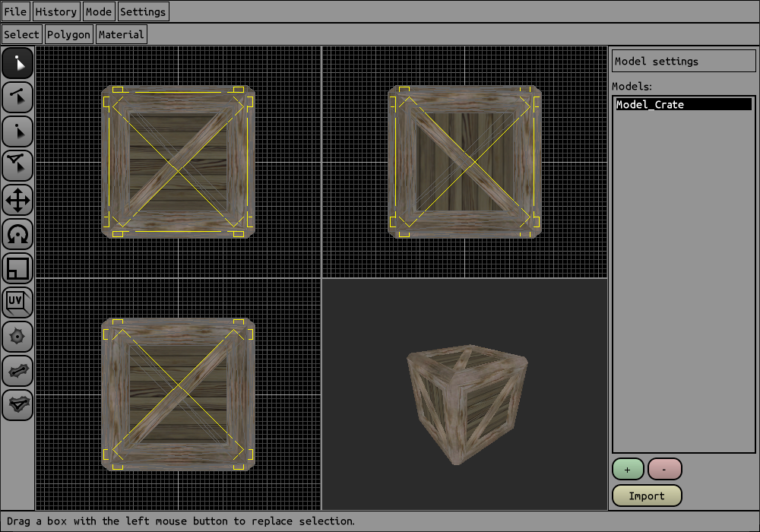Screen dimensions: 760x532
Task: Click the gear-shaped modifier tool
Action: point(17,337)
